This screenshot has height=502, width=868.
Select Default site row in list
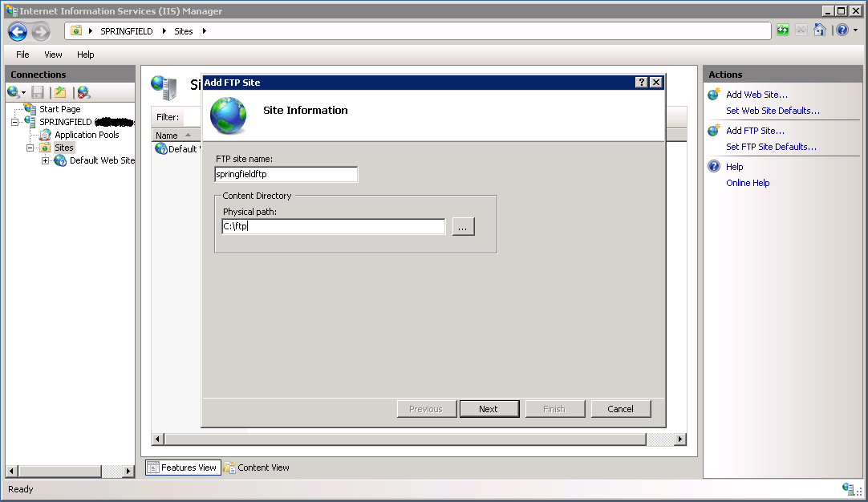pyautogui.click(x=176, y=149)
